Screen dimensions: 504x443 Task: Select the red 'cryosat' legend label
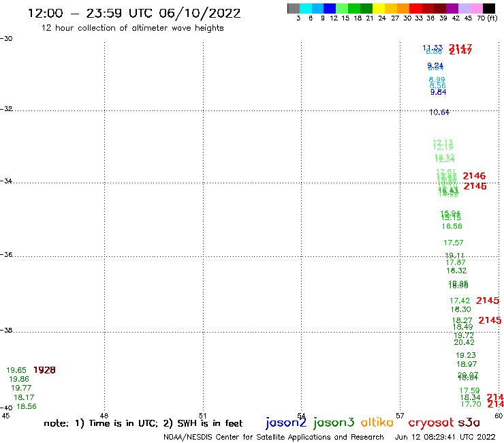pos(430,423)
